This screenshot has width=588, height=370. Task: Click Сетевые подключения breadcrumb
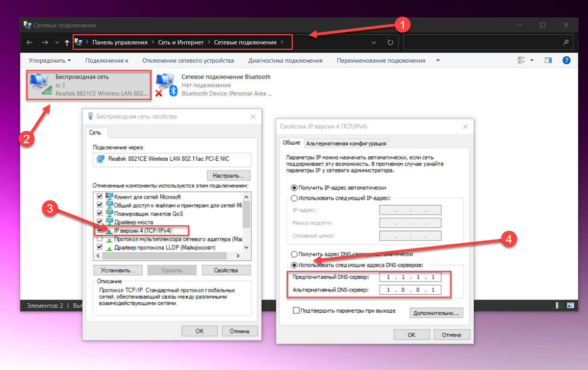pyautogui.click(x=245, y=42)
